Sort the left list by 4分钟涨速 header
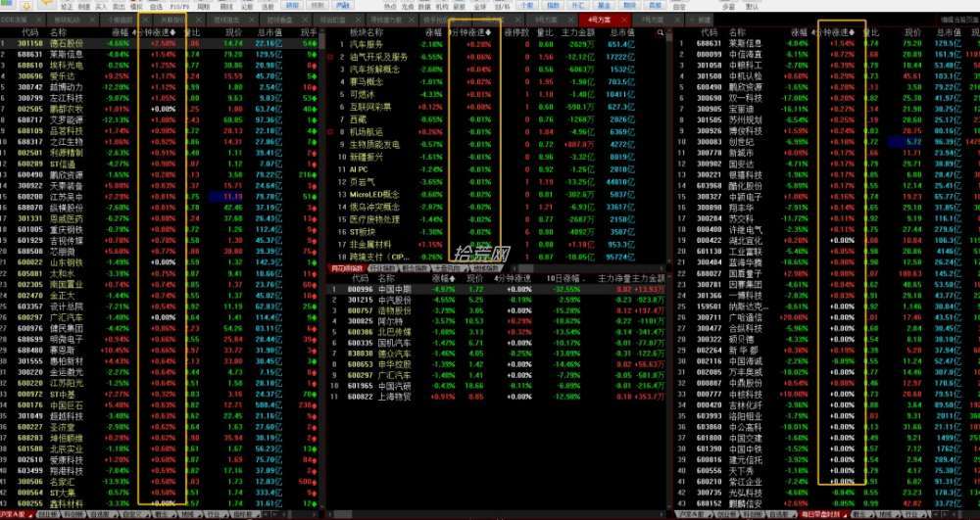The width and height of the screenshot is (980, 520). (x=155, y=32)
